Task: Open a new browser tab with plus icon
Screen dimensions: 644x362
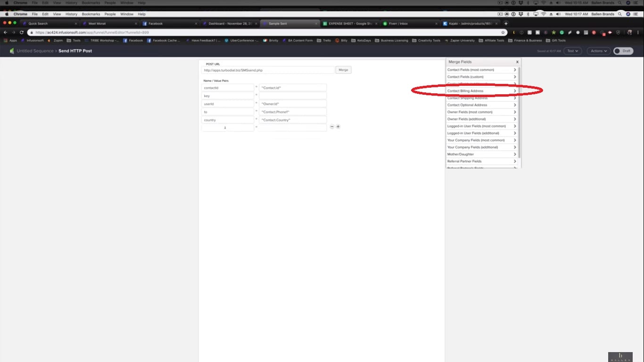Action: (506, 24)
